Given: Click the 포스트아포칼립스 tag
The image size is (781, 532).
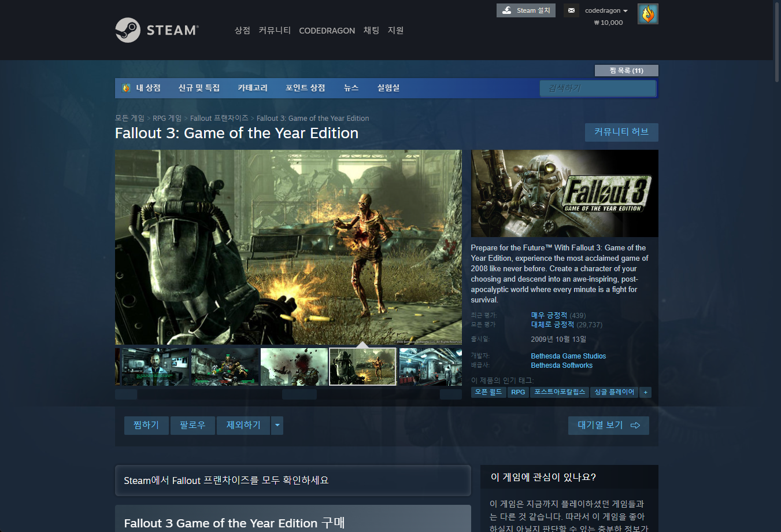Looking at the screenshot, I should [560, 392].
